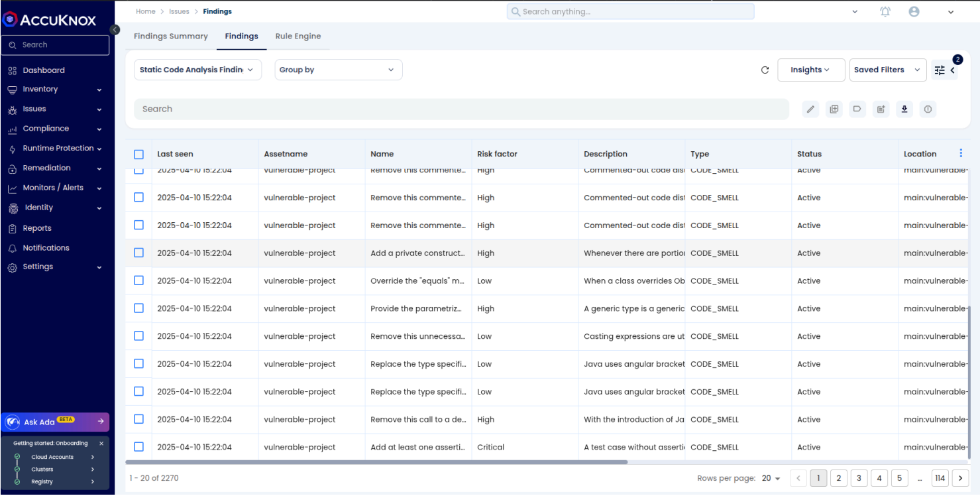The image size is (980, 496).
Task: Refresh the findings list
Action: point(765,70)
